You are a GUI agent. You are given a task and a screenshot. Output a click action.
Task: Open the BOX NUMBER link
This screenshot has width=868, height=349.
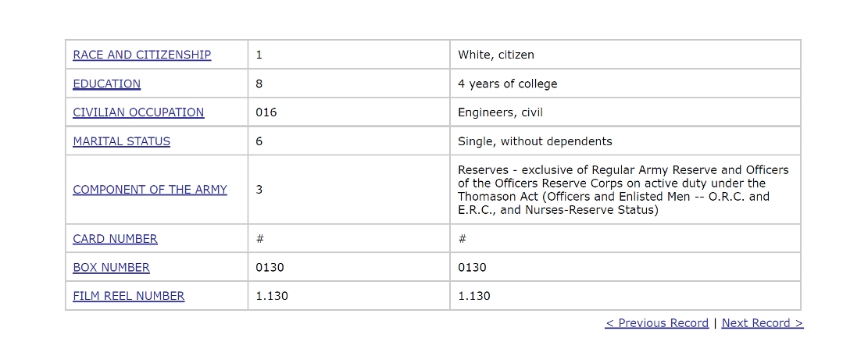pyautogui.click(x=111, y=268)
